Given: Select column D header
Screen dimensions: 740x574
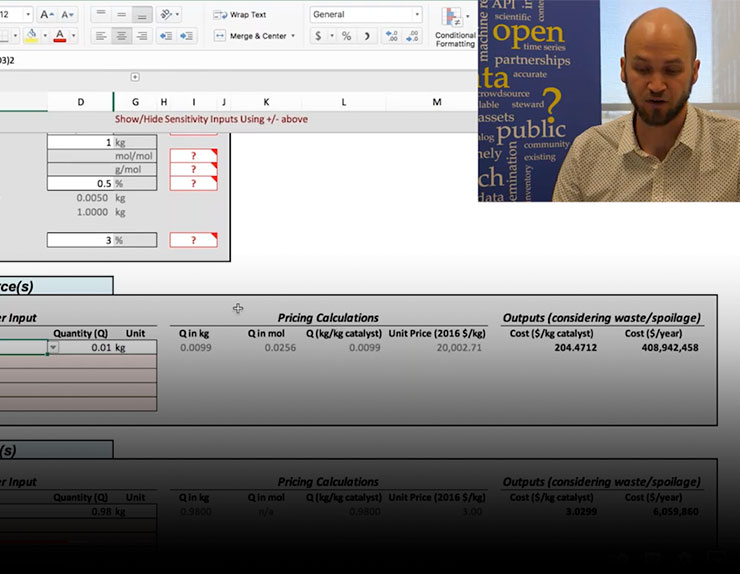Looking at the screenshot, I should click(80, 102).
